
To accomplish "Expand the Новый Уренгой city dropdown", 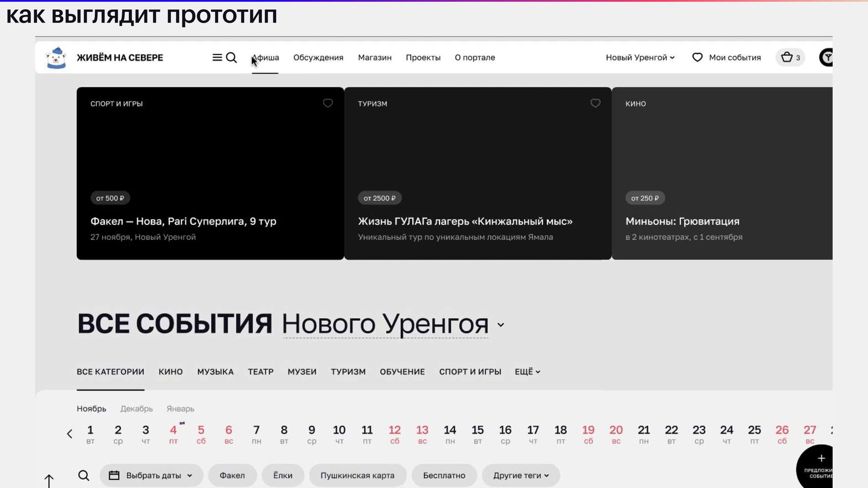I will pyautogui.click(x=640, y=57).
